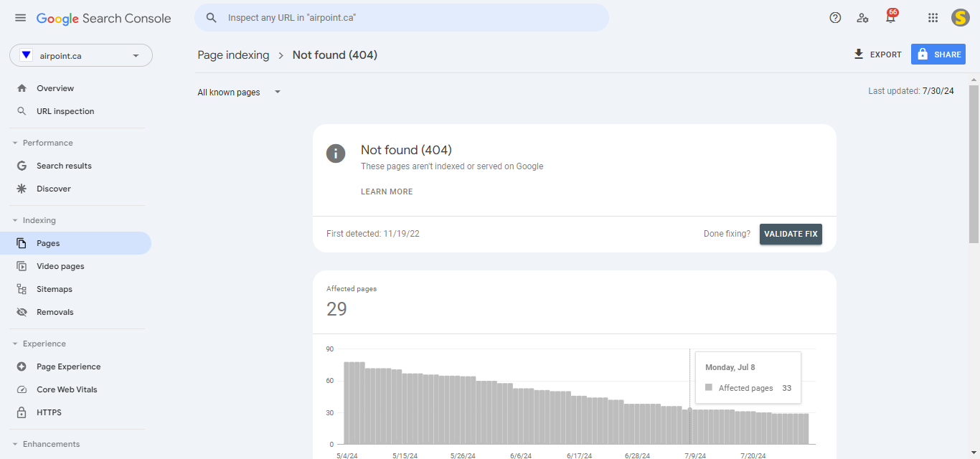Click the Page Experience plus icon
The height and width of the screenshot is (459, 980).
pos(22,366)
